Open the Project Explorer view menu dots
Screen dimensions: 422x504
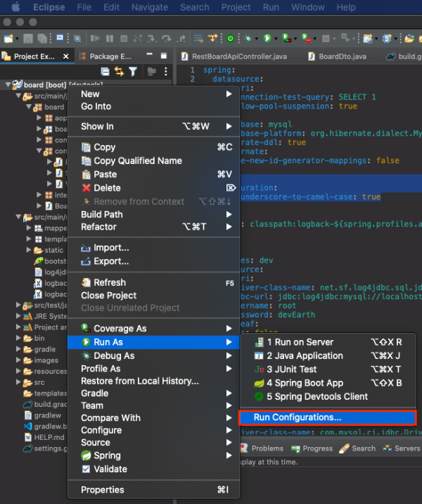(166, 71)
